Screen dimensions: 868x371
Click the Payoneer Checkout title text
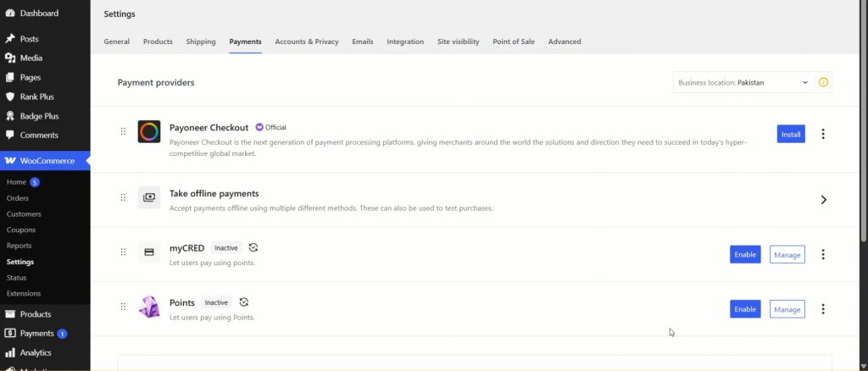pos(209,128)
